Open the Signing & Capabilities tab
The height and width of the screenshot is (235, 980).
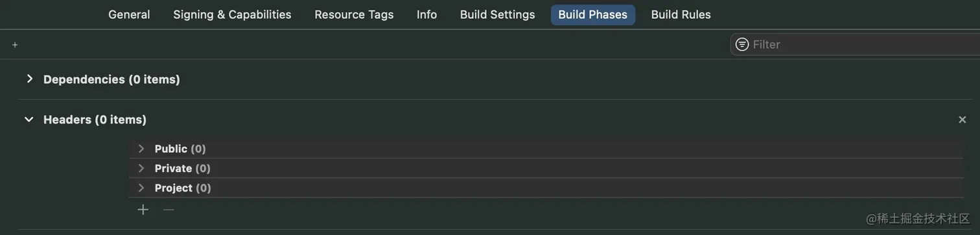click(232, 14)
